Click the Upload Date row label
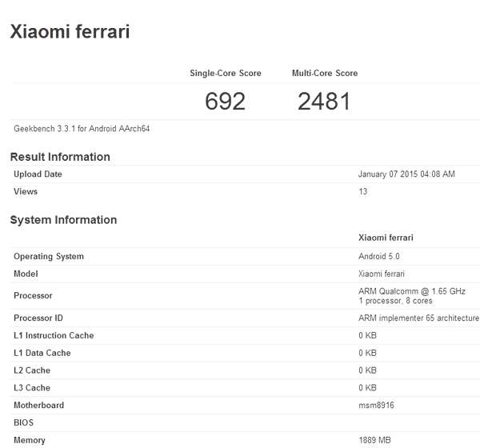This screenshot has width=480, height=448. coord(38,174)
